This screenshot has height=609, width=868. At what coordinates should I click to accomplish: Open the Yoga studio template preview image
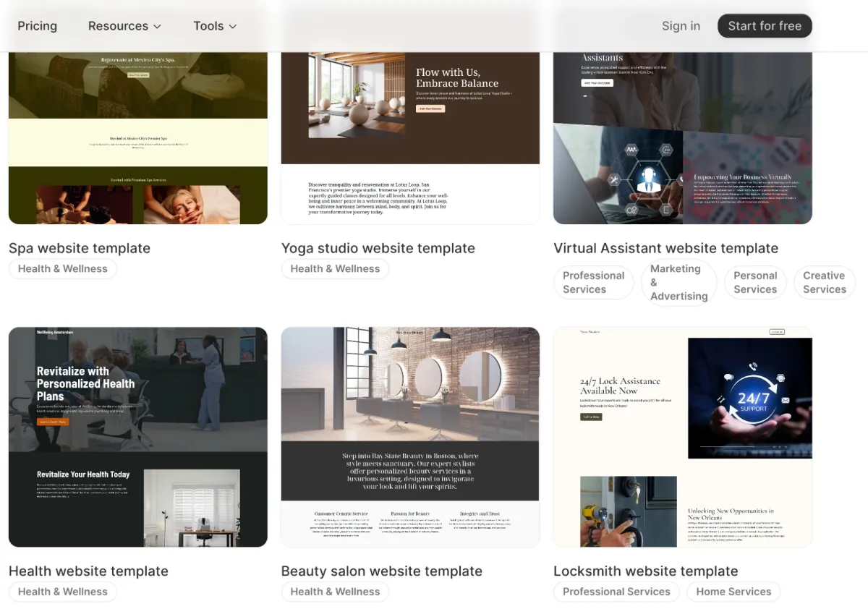click(x=410, y=139)
